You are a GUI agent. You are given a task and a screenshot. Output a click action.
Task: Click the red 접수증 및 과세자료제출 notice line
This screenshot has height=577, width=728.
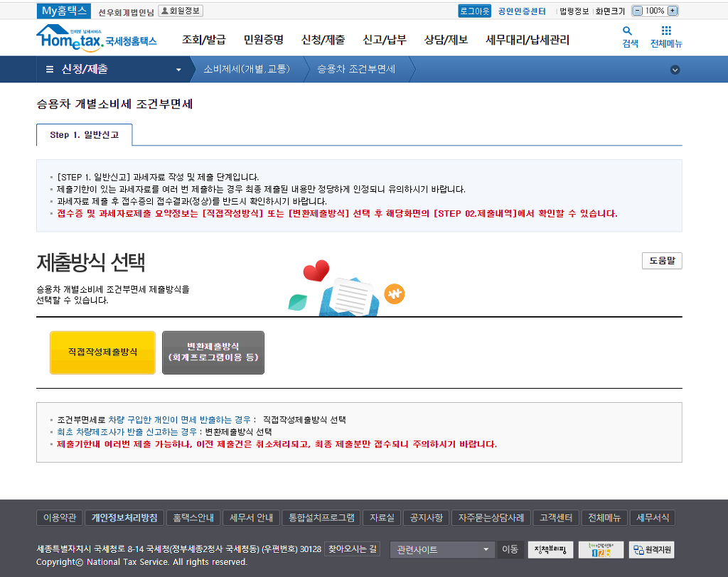click(337, 213)
